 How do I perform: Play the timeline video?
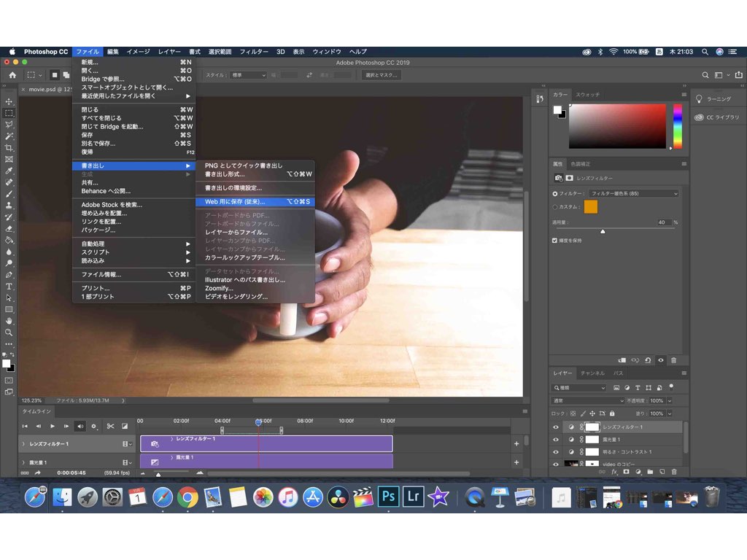pyautogui.click(x=53, y=426)
